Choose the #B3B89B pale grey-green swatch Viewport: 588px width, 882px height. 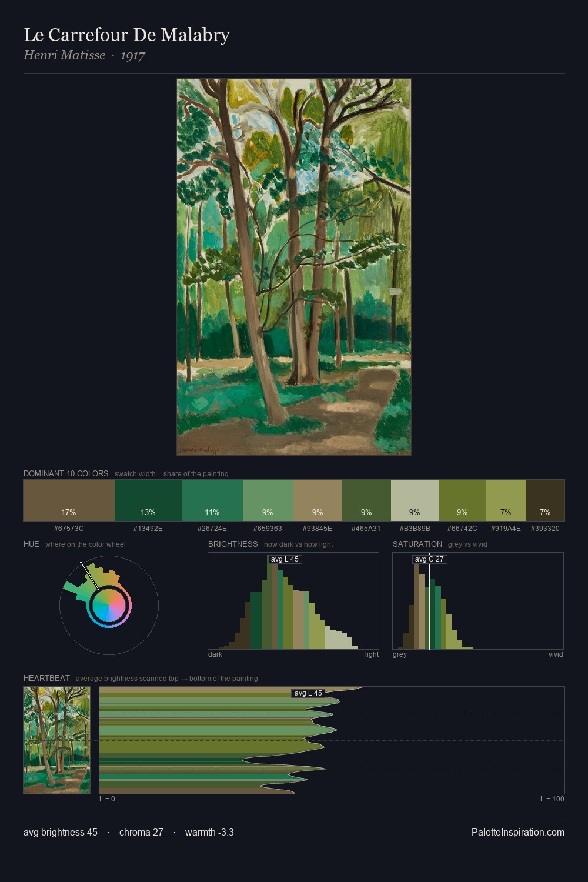coord(415,500)
